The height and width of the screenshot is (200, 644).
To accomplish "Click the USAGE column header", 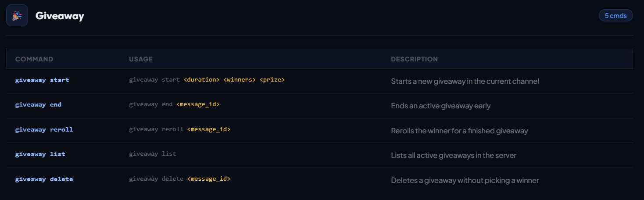I will pos(141,59).
